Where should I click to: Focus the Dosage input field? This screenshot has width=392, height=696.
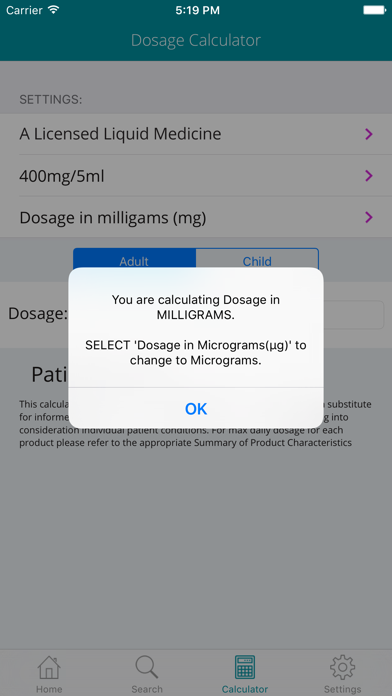point(354,315)
